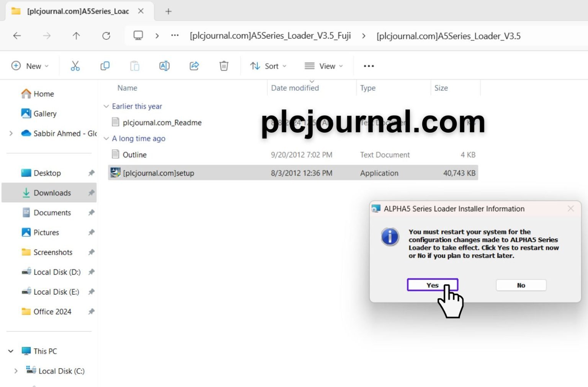
Task: Open a new tab with plus button
Action: (168, 11)
